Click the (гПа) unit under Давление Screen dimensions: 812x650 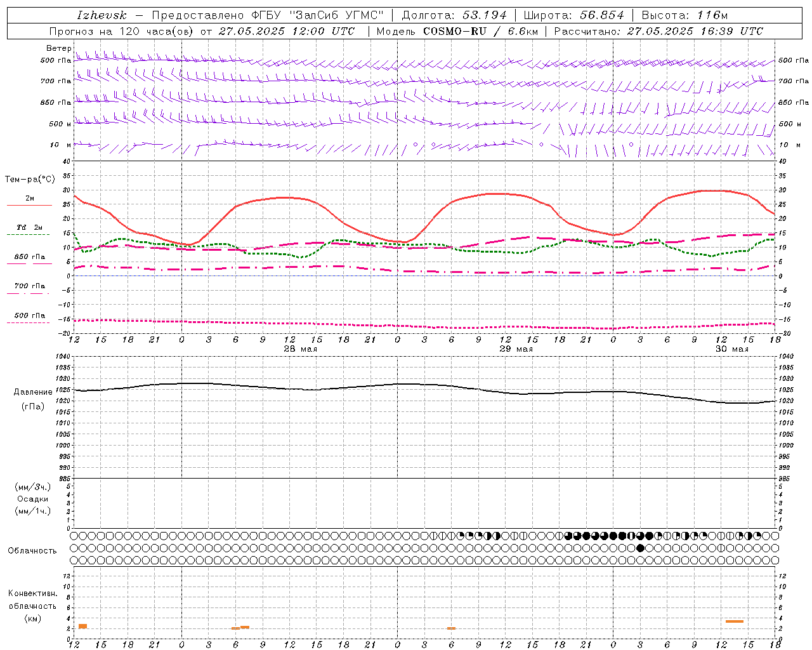click(33, 407)
